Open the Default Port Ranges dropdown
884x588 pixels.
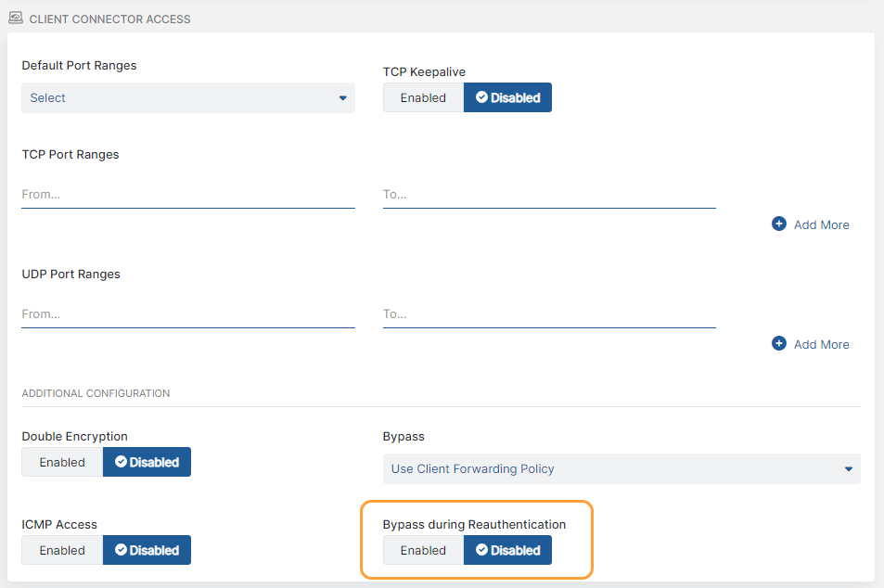(x=187, y=97)
